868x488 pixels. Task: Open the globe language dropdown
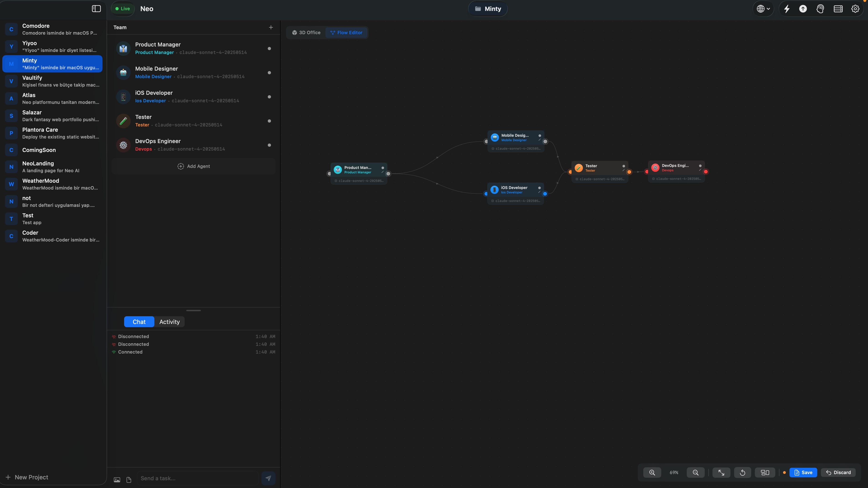(x=763, y=9)
